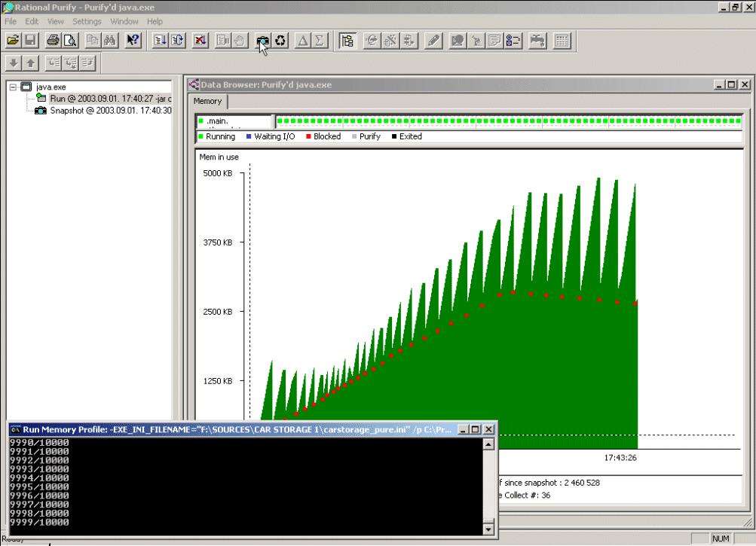Open the Settings menu

[x=87, y=21]
